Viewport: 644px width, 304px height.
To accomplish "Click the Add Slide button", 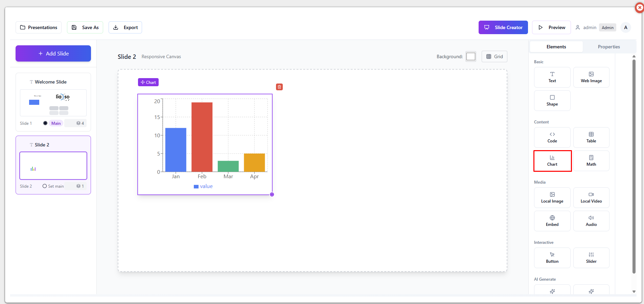I will (53, 53).
